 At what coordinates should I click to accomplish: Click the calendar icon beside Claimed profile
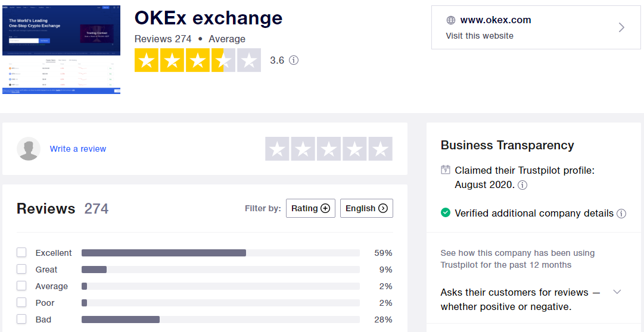pos(446,170)
